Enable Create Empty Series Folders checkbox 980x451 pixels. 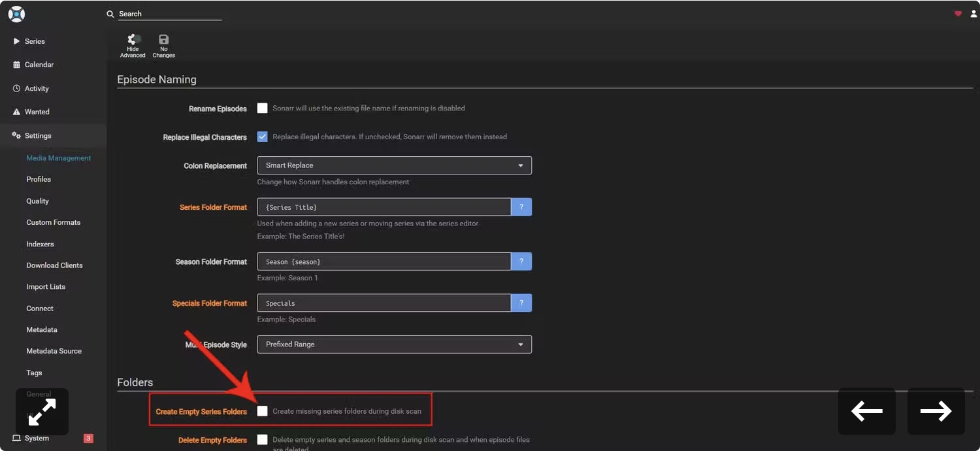[262, 411]
